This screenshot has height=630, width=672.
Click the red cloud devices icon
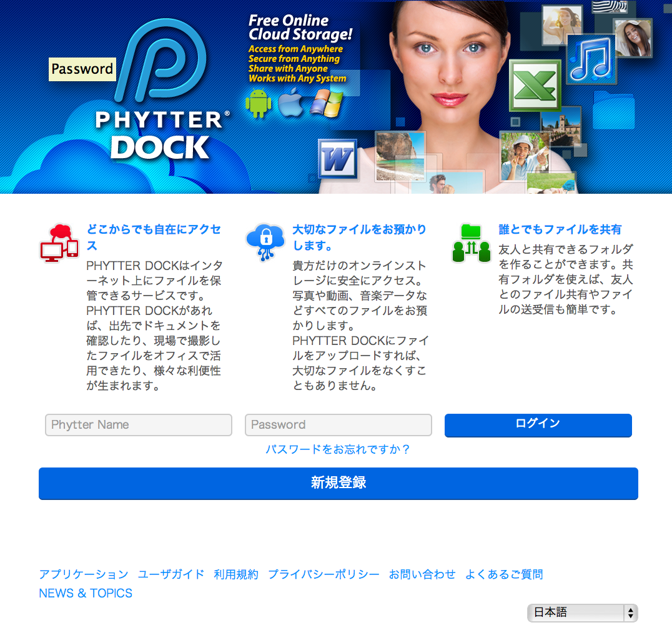pyautogui.click(x=59, y=242)
